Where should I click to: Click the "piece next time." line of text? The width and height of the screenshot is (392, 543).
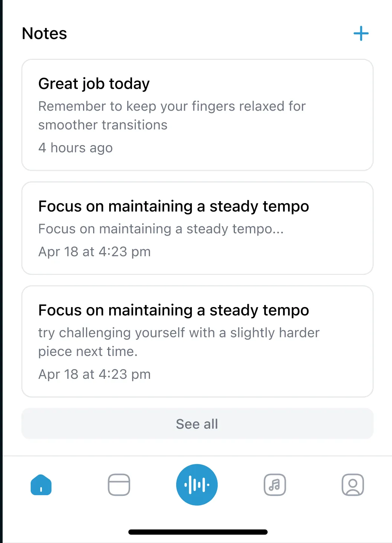click(x=88, y=352)
